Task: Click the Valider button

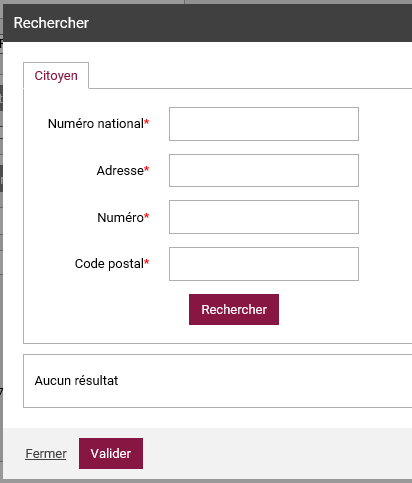Action: pyautogui.click(x=111, y=453)
